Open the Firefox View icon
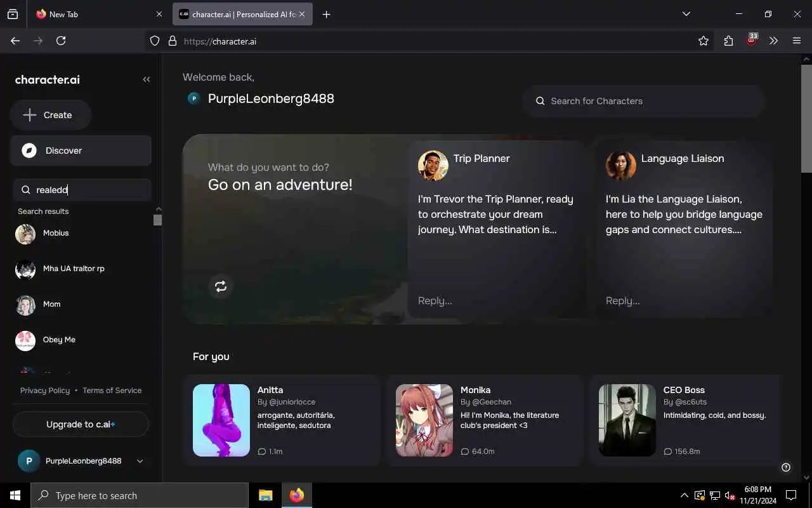The image size is (812, 508). point(13,14)
